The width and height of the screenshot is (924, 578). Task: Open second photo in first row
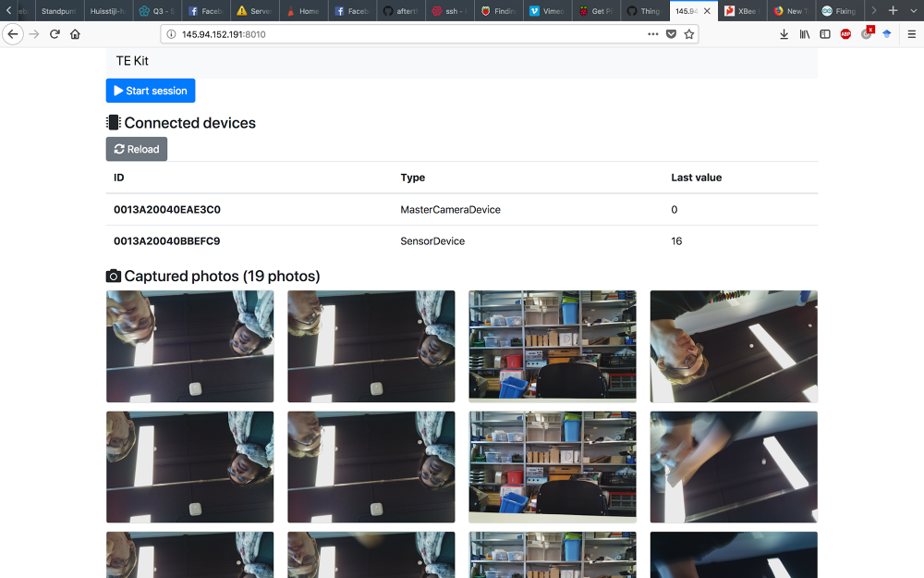371,346
